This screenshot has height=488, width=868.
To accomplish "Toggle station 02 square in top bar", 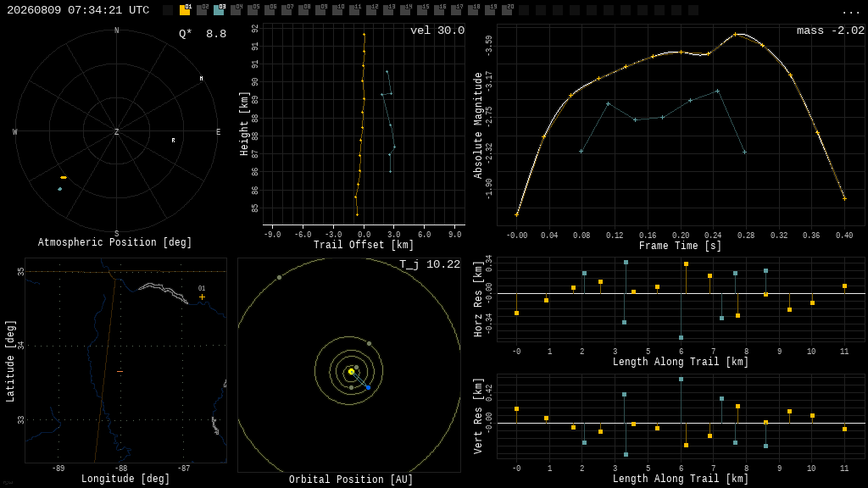I will pyautogui.click(x=202, y=10).
